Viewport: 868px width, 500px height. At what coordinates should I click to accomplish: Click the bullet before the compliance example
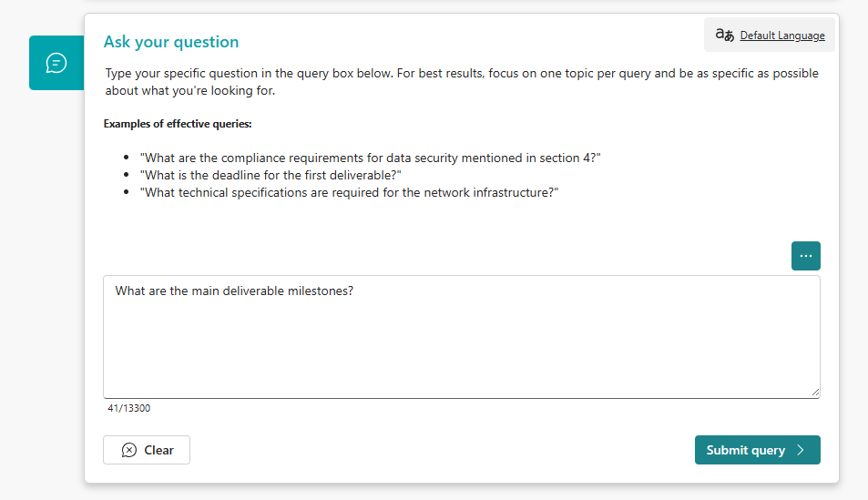(127, 158)
